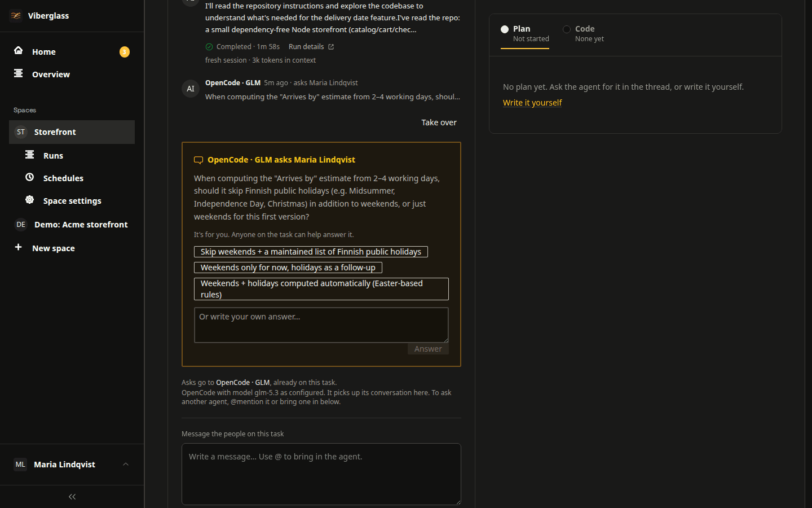Click the Answer button

(x=428, y=349)
